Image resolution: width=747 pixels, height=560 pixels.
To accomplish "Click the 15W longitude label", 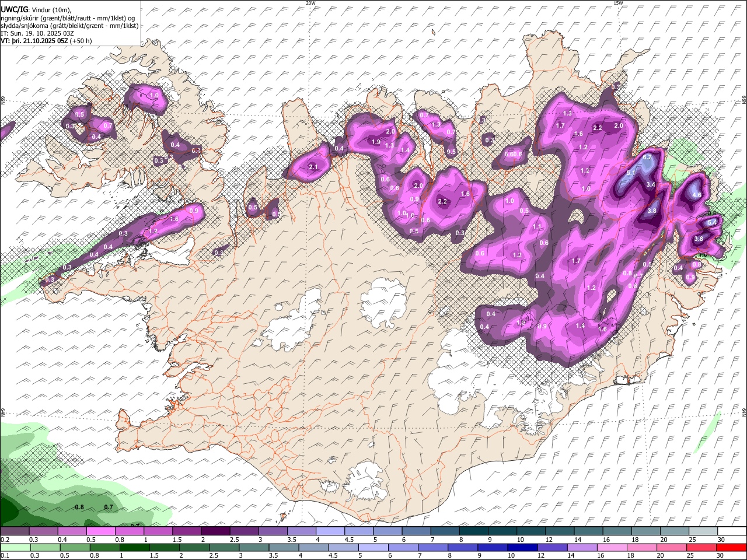I will [618, 3].
